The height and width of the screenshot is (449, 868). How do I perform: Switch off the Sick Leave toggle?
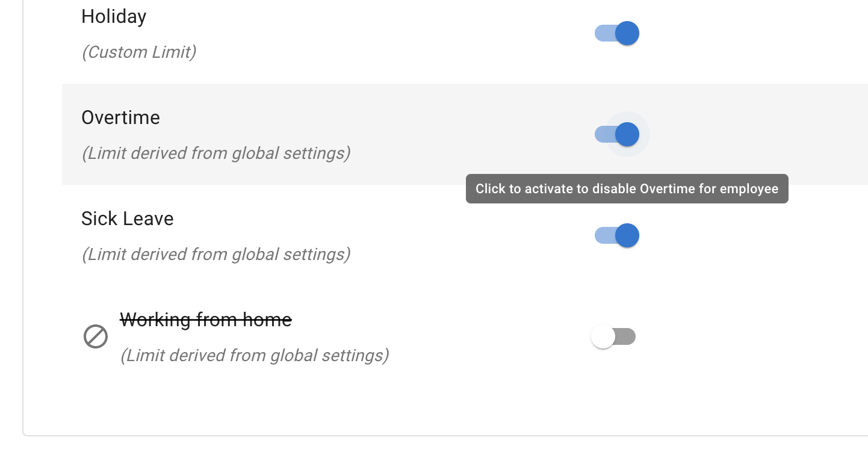tap(616, 235)
